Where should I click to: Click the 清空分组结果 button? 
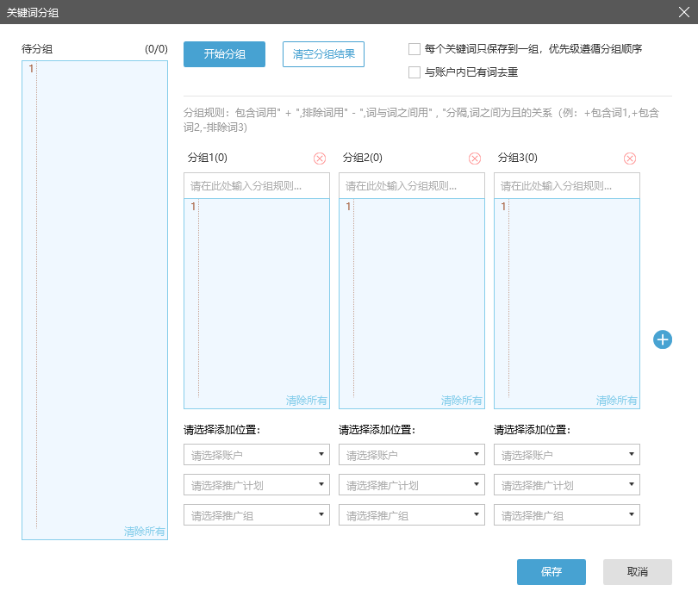[x=323, y=54]
